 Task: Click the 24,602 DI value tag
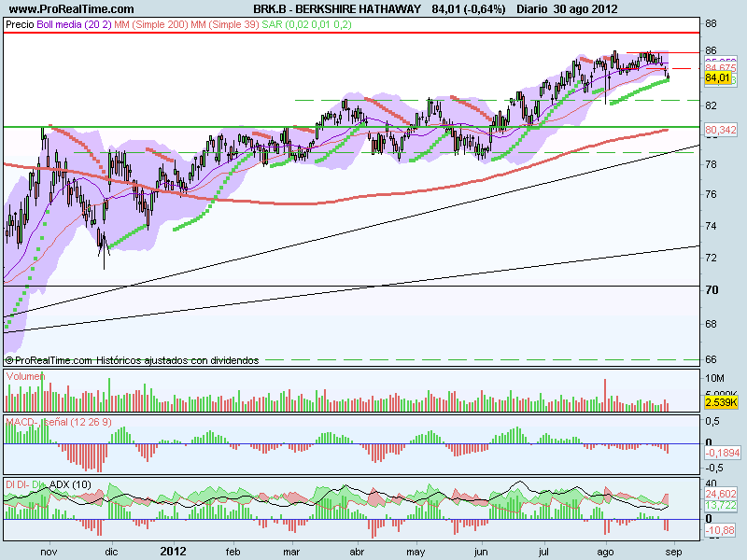pos(721,494)
